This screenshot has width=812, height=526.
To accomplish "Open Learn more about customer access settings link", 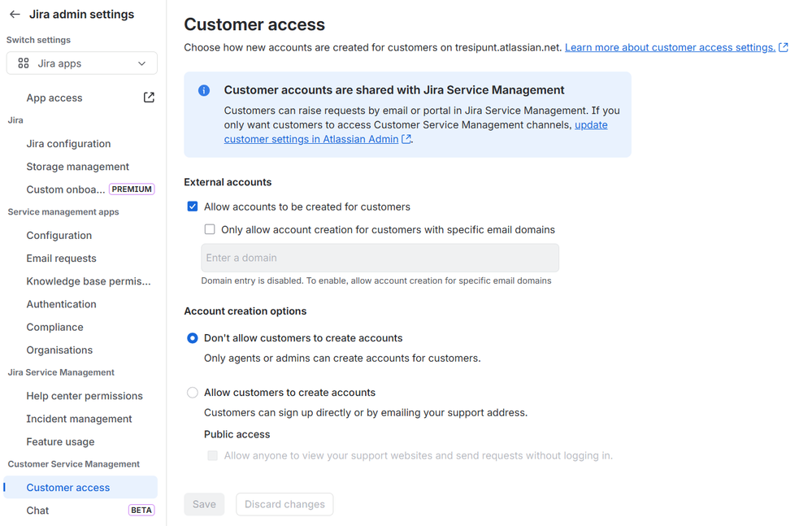I will tap(670, 48).
